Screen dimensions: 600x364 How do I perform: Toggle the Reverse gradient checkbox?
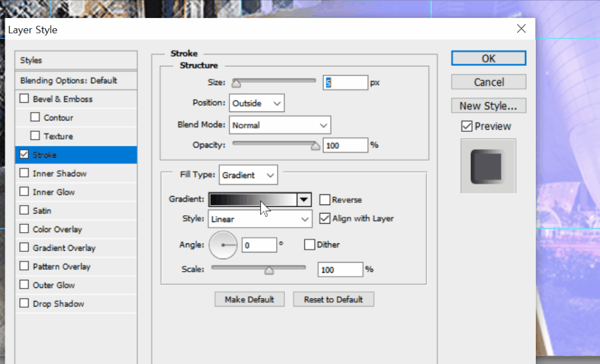click(x=325, y=200)
